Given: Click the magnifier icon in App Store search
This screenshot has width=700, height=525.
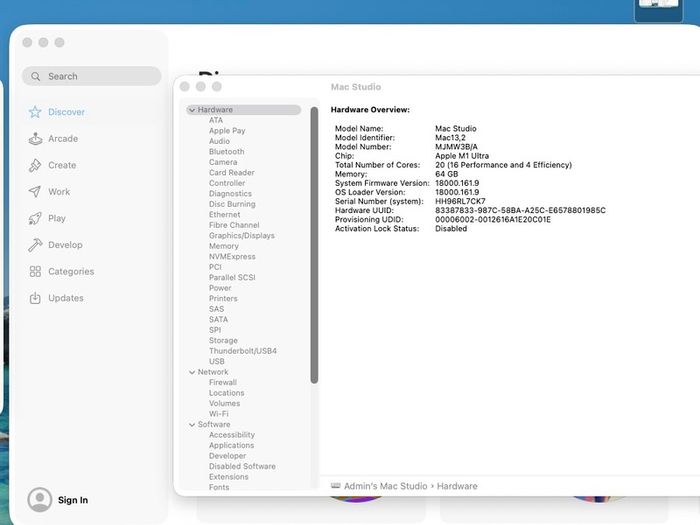Looking at the screenshot, I should 36,76.
